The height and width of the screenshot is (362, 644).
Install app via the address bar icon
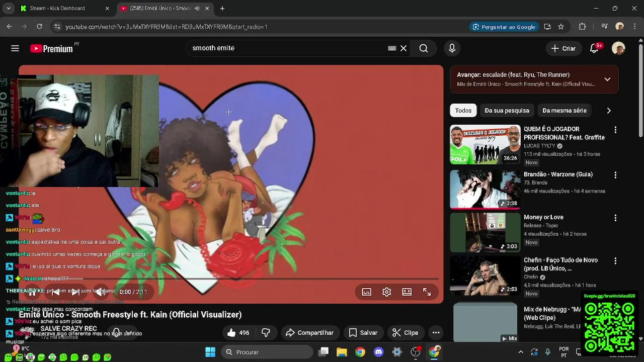(547, 27)
